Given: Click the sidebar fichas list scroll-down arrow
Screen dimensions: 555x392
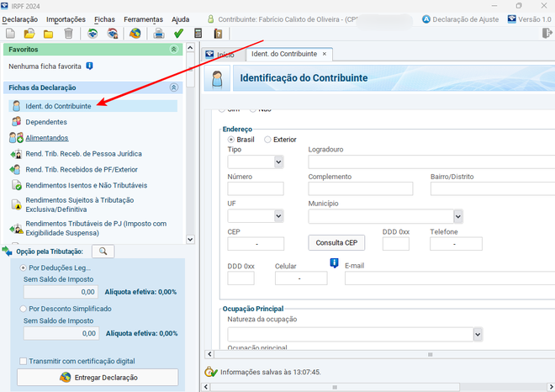Looking at the screenshot, I should point(190,240).
